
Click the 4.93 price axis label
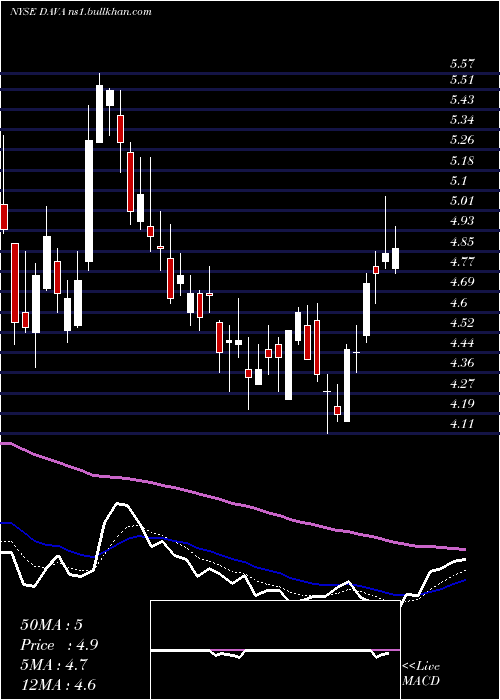click(x=462, y=221)
